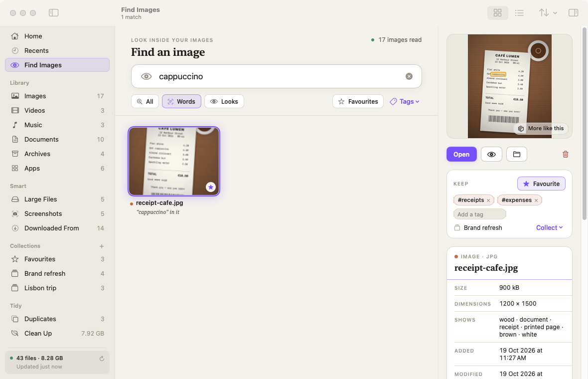Screen dimensions: 588x379
Task: Click the cappuccino search field
Action: click(x=277, y=77)
